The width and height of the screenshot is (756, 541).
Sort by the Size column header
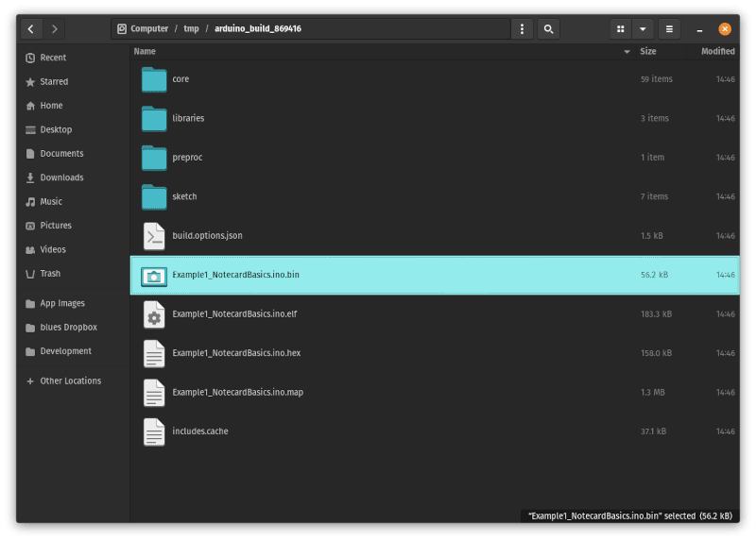tap(647, 52)
